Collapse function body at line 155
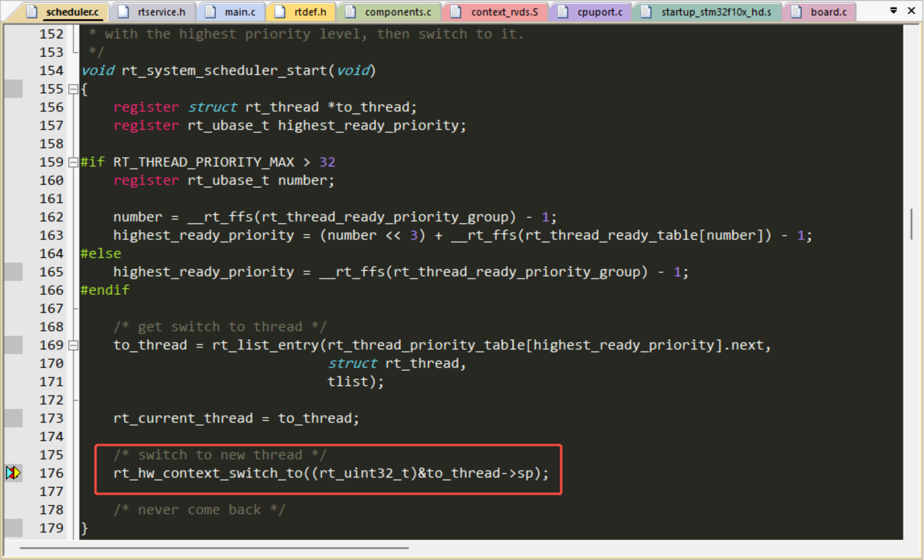924x560 pixels. [73, 89]
